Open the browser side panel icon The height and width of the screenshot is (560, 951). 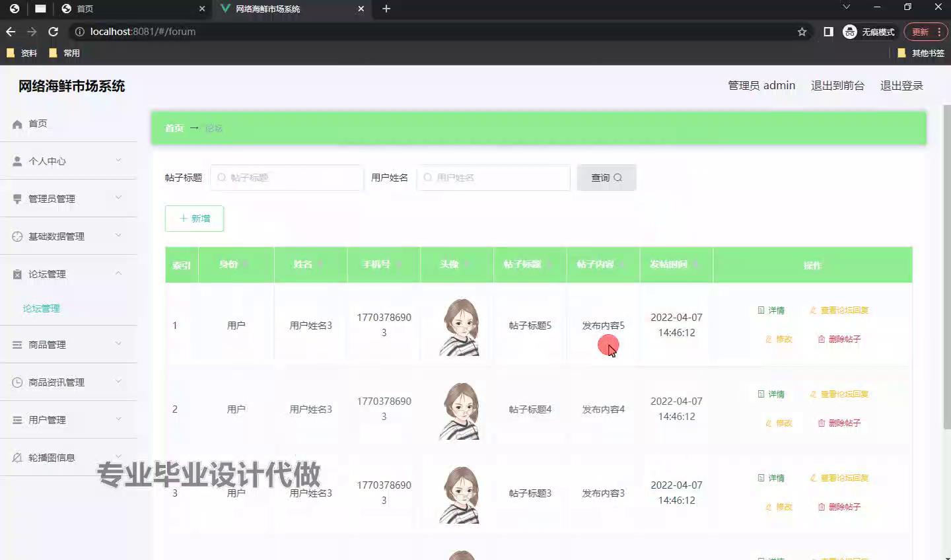[x=828, y=32]
